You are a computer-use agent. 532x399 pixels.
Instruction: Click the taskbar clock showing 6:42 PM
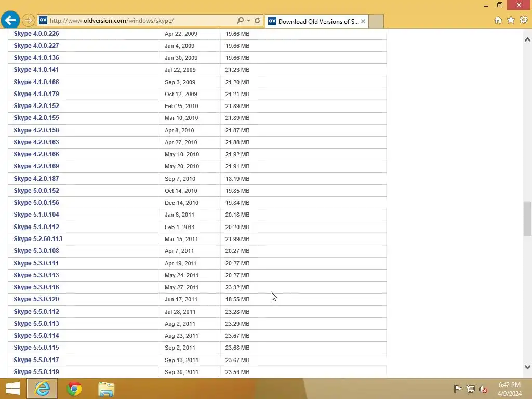pyautogui.click(x=509, y=389)
